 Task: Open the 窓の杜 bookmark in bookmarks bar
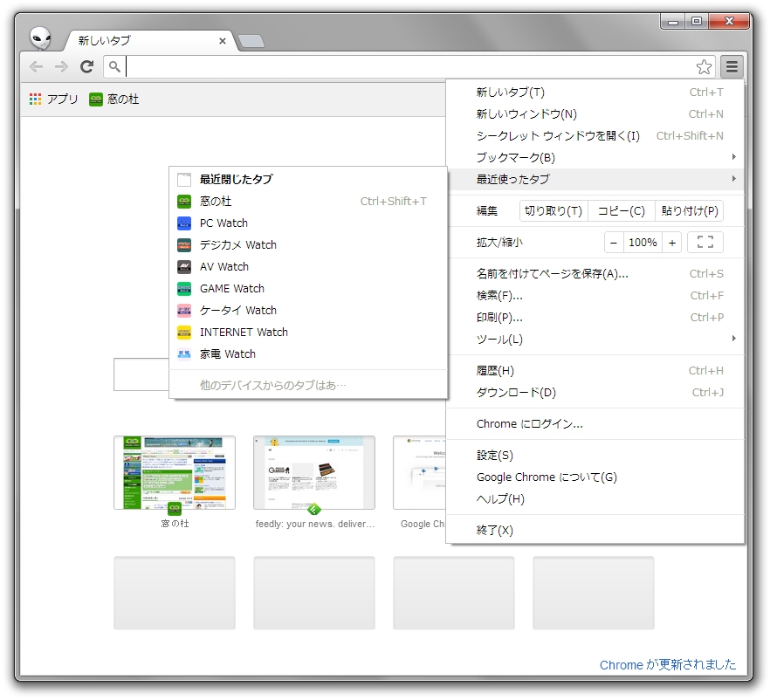[x=113, y=100]
